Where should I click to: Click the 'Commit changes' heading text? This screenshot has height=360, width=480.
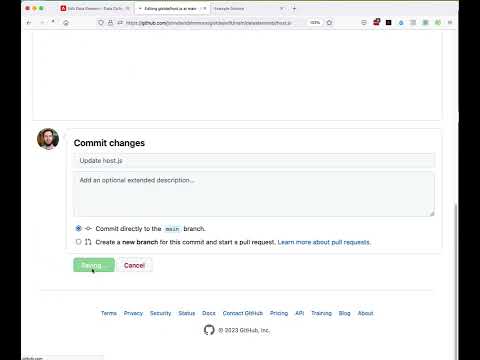[109, 143]
